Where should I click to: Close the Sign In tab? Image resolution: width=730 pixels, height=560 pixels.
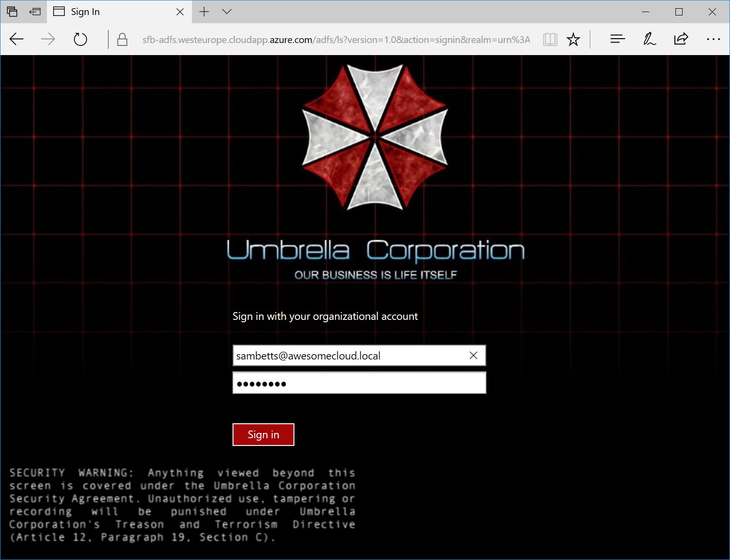(x=180, y=12)
